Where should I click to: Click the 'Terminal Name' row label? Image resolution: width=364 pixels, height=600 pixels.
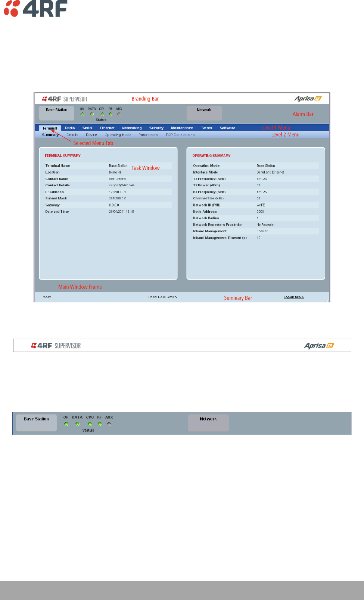(x=57, y=166)
